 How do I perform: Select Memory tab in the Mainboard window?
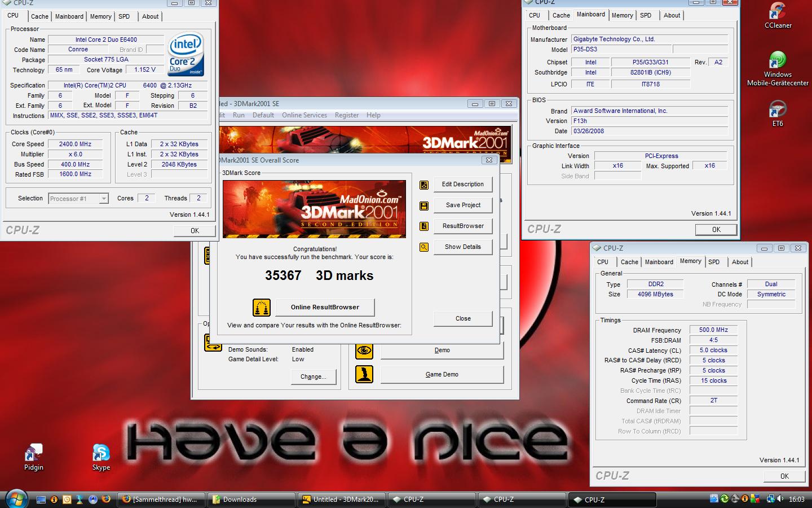click(622, 15)
